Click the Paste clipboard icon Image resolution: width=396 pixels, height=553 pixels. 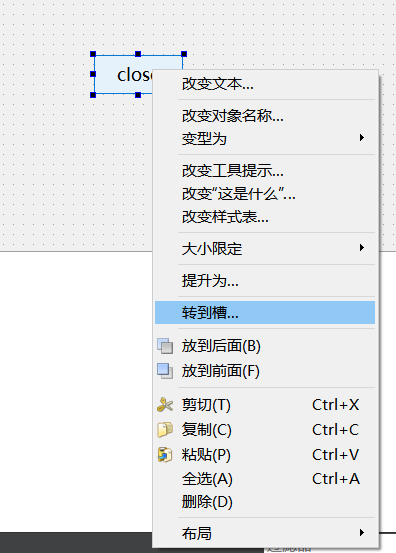point(165,455)
